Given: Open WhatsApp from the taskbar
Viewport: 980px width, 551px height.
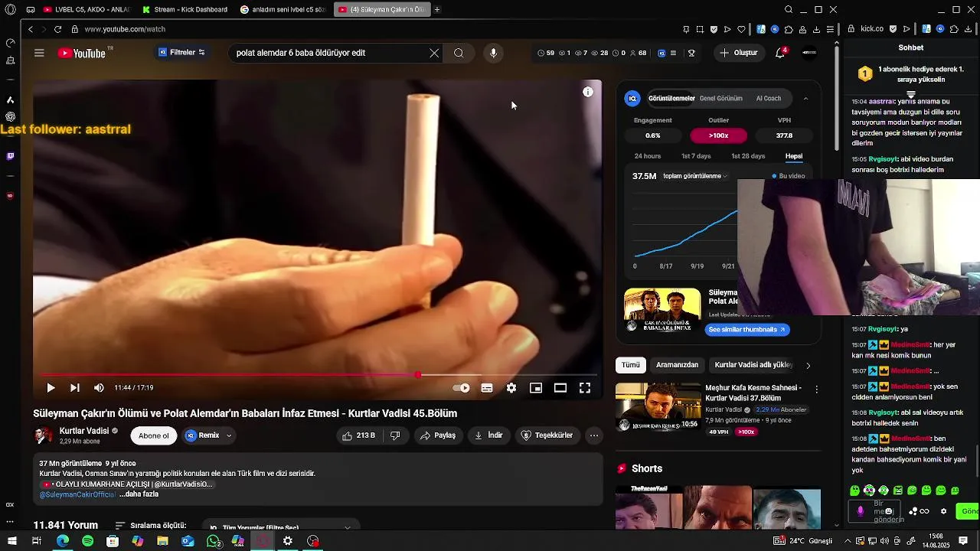Looking at the screenshot, I should tap(214, 541).
